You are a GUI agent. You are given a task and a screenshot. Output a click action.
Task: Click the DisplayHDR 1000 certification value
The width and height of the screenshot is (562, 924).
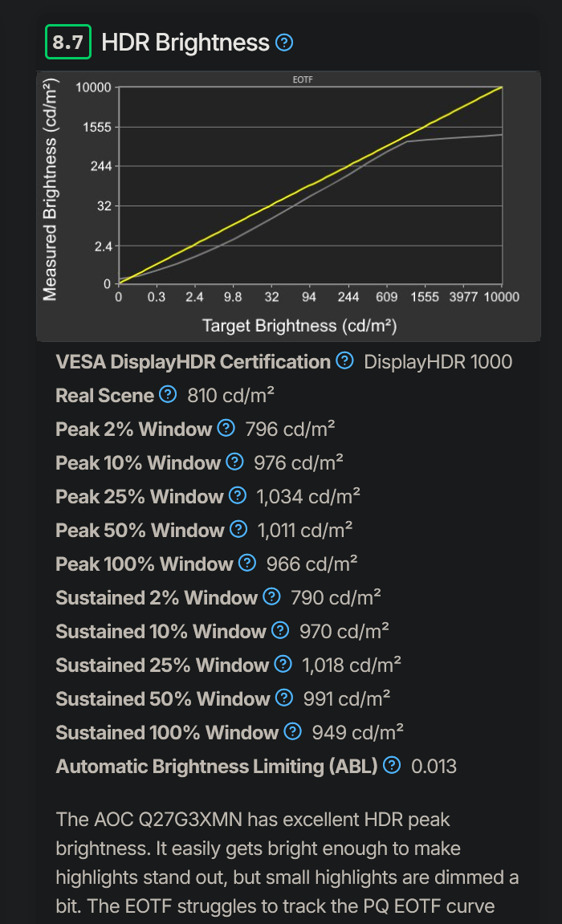coord(439,361)
